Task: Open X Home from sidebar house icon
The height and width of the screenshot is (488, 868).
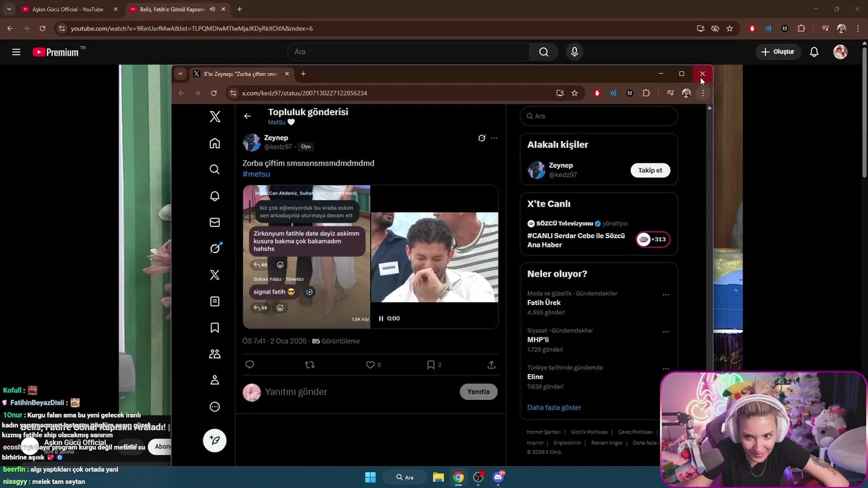Action: click(215, 143)
